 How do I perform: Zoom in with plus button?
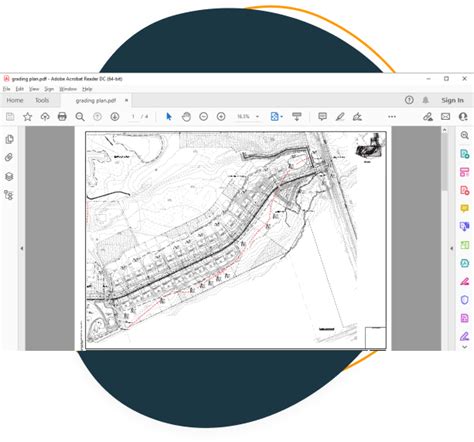[x=221, y=117]
